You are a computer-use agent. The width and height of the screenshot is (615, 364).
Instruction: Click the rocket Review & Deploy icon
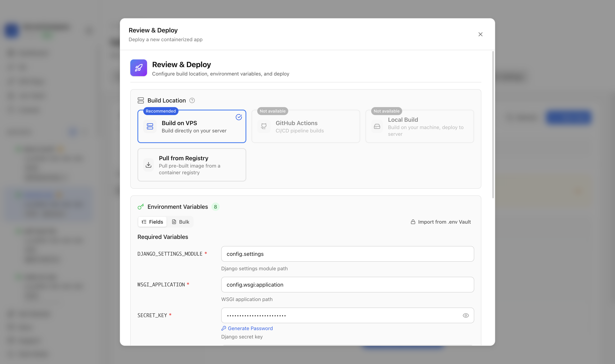pyautogui.click(x=138, y=68)
